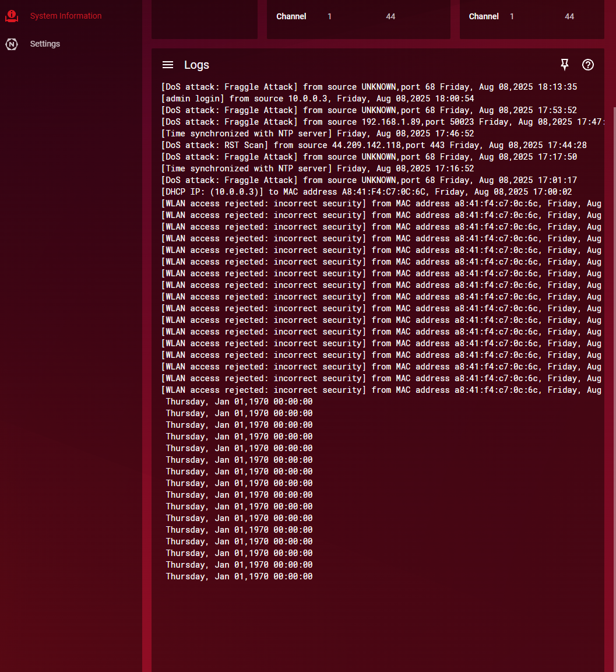Open the Logs help question mark
Screen dimensions: 616x672
[x=587, y=65]
